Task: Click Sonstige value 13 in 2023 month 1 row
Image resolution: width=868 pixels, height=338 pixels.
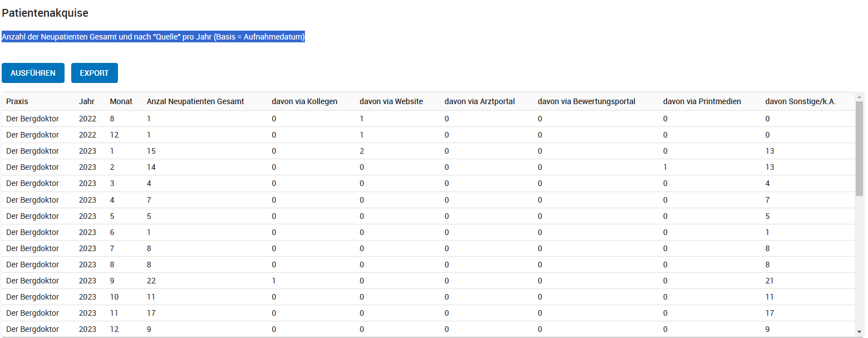Action: click(770, 151)
